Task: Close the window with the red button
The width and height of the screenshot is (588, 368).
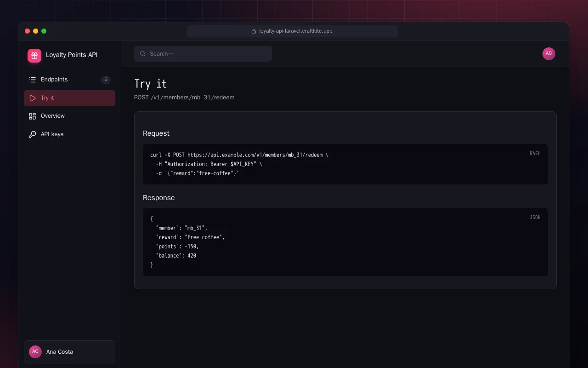Action: pyautogui.click(x=27, y=31)
